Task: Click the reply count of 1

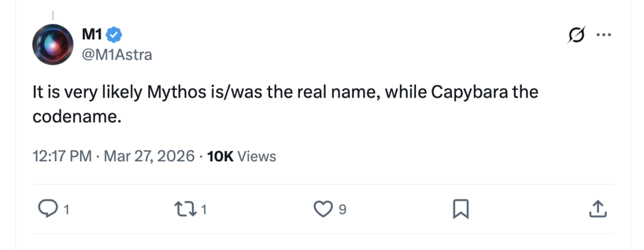Action: (x=67, y=209)
